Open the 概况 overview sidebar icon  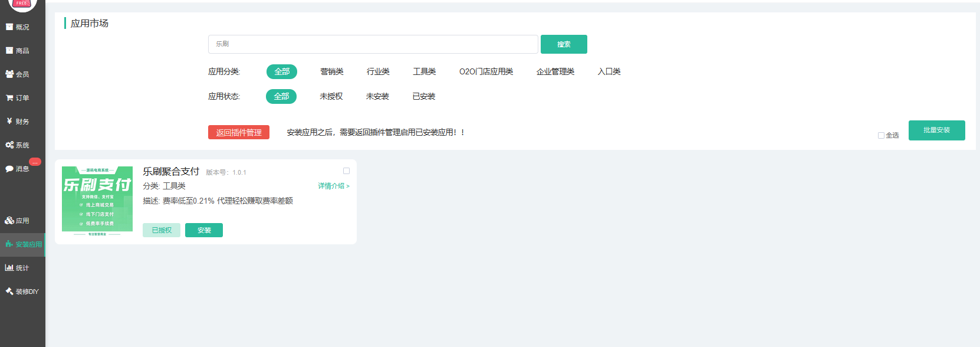coord(9,27)
